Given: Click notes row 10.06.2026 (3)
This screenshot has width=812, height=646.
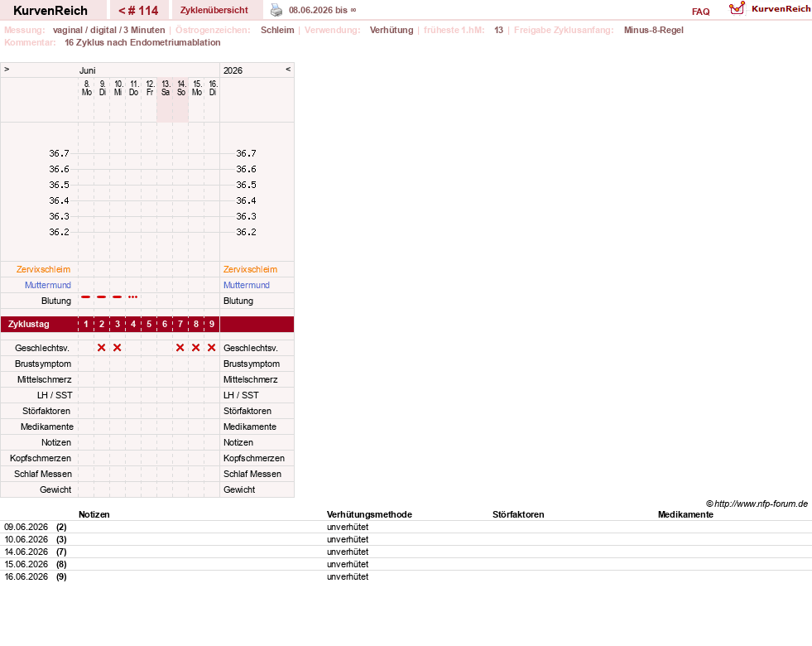Looking at the screenshot, I should (x=406, y=539).
